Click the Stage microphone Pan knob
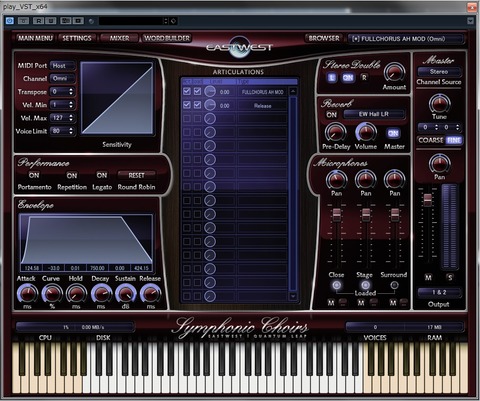The image size is (480, 401). [x=366, y=179]
